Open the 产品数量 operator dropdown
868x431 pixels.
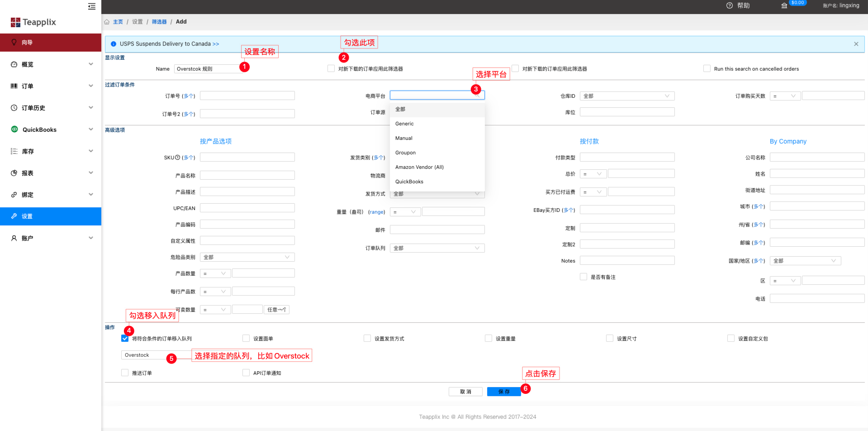point(215,273)
